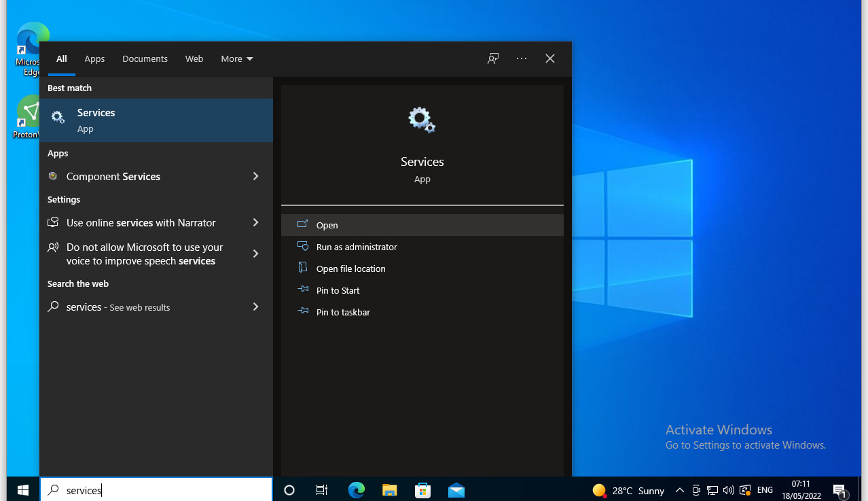Expand the web results arrow for services
Image resolution: width=868 pixels, height=501 pixels.
coord(256,307)
